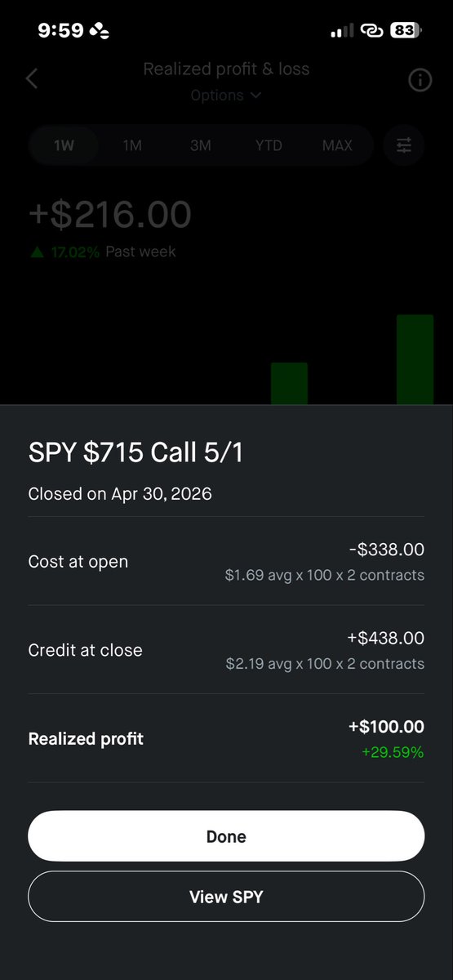Tap the Realized profit row

[x=226, y=738]
